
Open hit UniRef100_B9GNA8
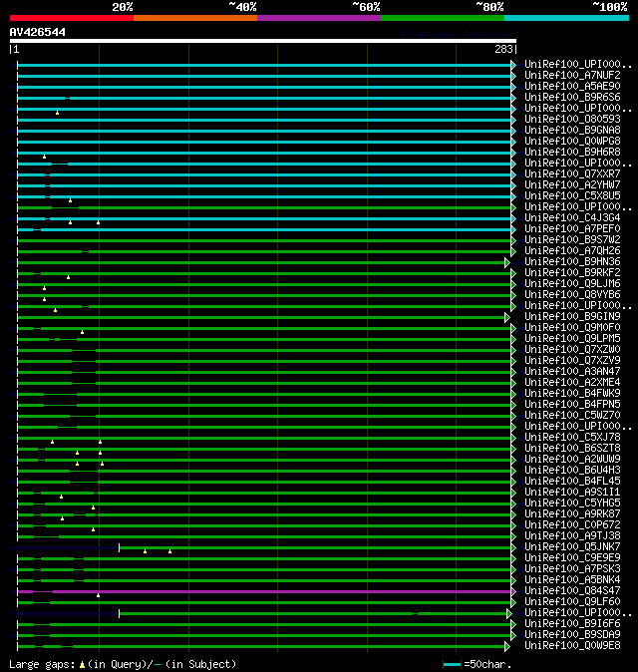pyautogui.click(x=572, y=131)
